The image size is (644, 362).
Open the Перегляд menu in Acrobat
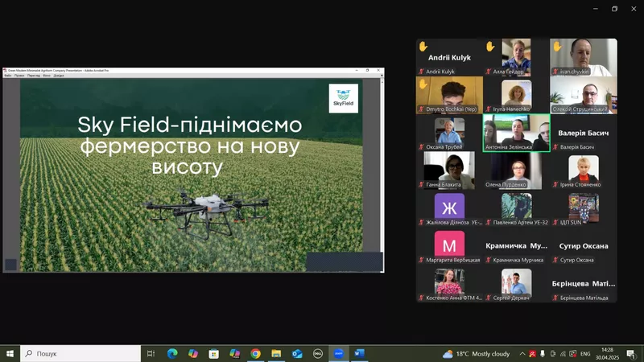click(34, 76)
